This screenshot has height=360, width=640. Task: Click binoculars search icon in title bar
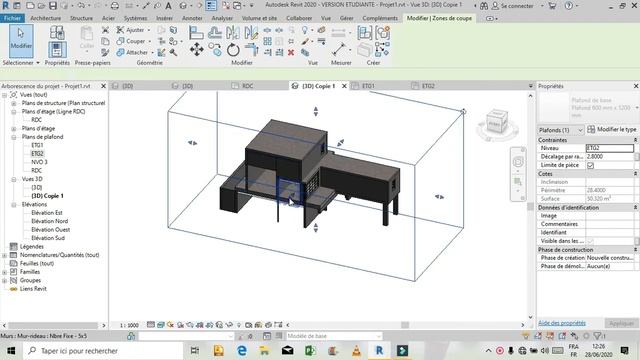tap(484, 6)
